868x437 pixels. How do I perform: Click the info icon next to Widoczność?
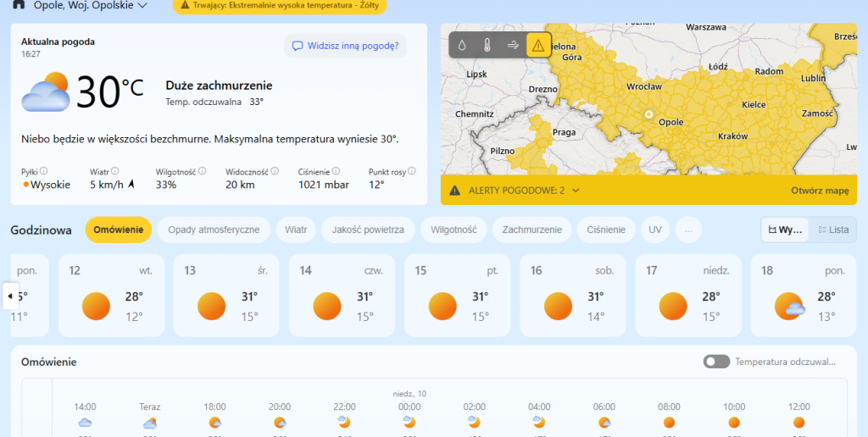(275, 171)
